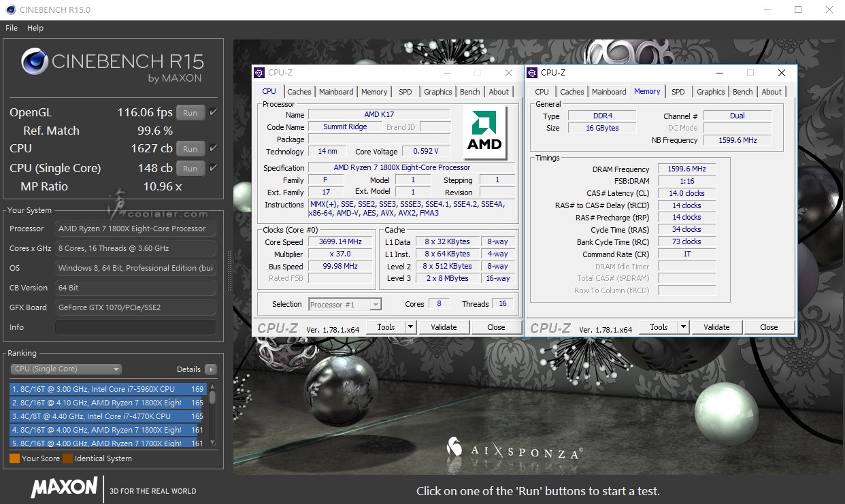Click Tools button in Memory CPU-Z window

click(659, 327)
